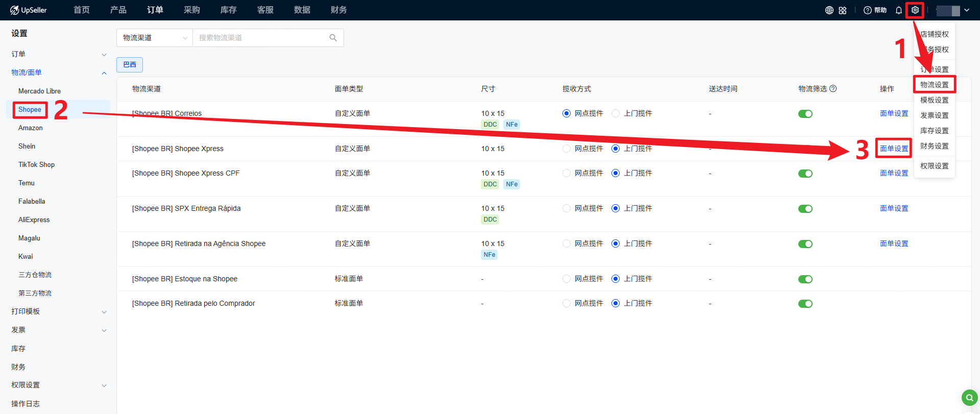Viewport: 980px width, 414px height.
Task: Click the info icon beside 物流筛选
Action: pos(833,88)
